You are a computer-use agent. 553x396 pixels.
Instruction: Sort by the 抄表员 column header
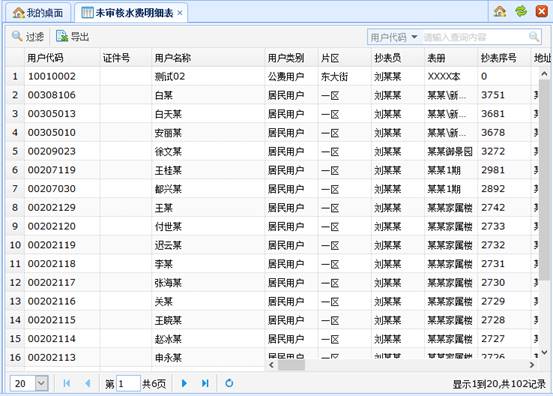(398, 57)
